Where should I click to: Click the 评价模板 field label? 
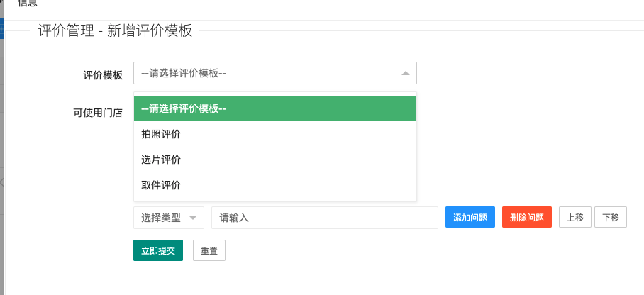(103, 74)
